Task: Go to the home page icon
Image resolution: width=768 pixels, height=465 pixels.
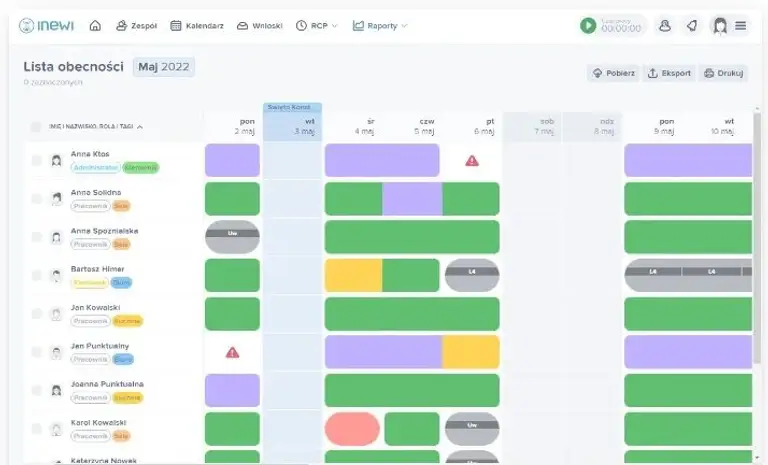Action: (95, 26)
